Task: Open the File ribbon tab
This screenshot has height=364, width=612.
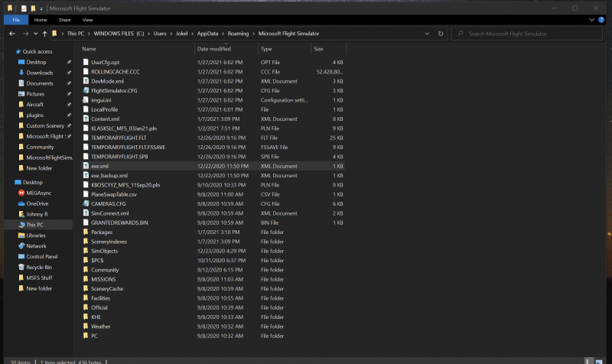Action: (16, 20)
